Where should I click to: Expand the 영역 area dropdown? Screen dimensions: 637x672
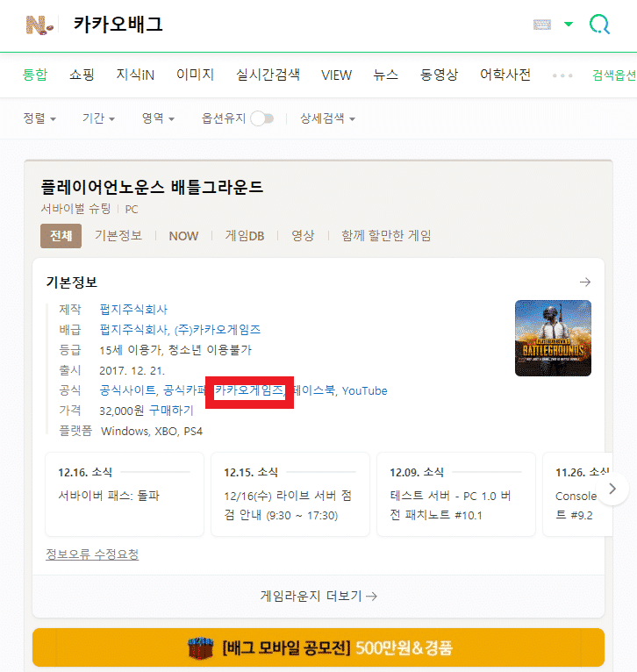point(158,118)
